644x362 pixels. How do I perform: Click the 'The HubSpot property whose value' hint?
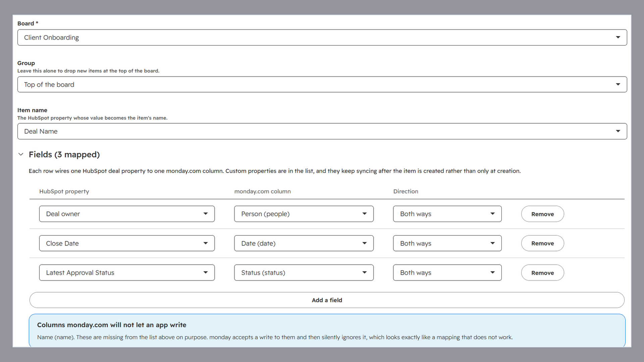pos(92,118)
